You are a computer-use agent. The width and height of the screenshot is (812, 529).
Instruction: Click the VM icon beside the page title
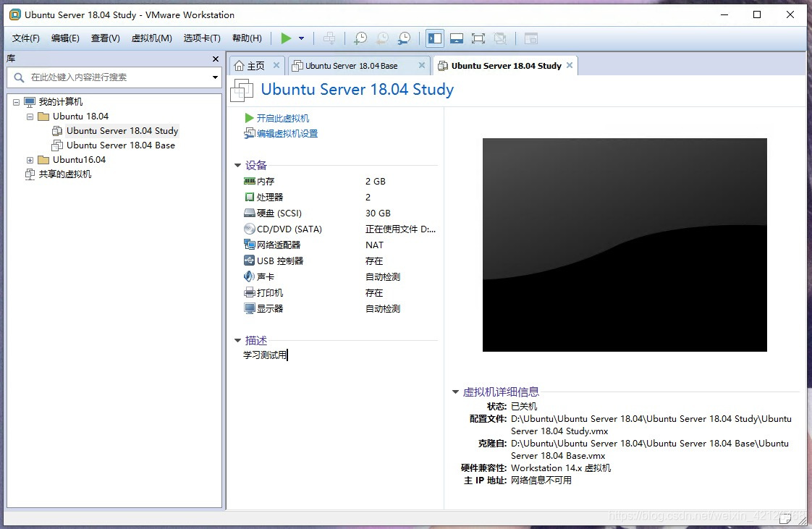242,90
